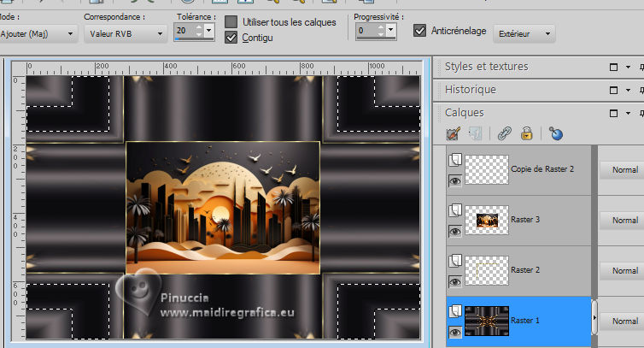The width and height of the screenshot is (644, 348).
Task: Open blend mode Normal for Raster 1
Action: point(622,321)
